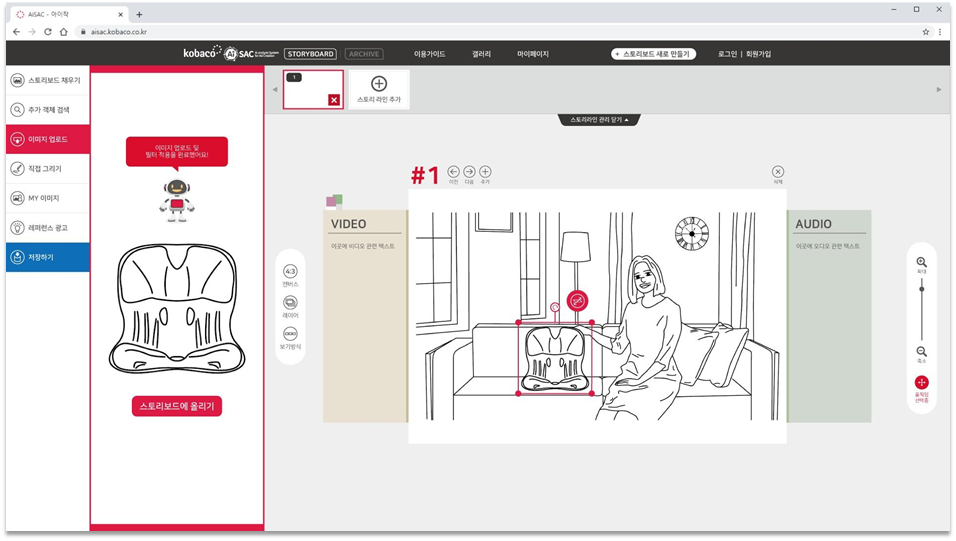Click the 4:3 canvas ratio icon
Viewport: 956px width, 541px height.
pos(290,271)
